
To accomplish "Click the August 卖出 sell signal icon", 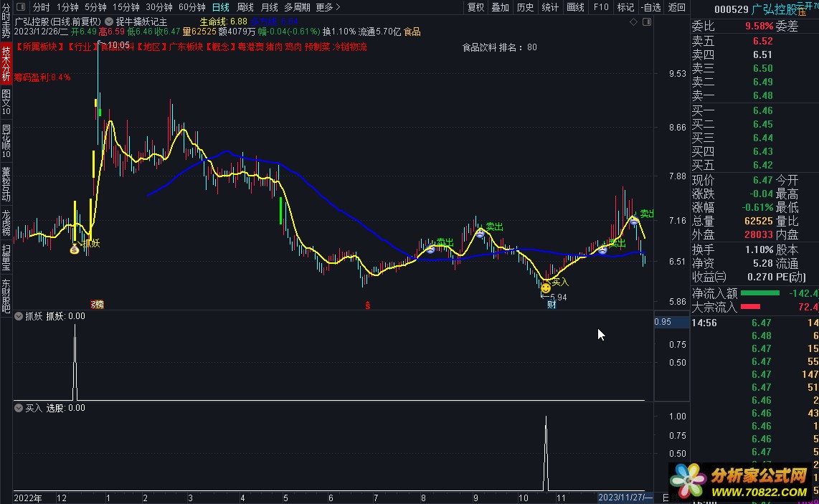I will 430,249.
